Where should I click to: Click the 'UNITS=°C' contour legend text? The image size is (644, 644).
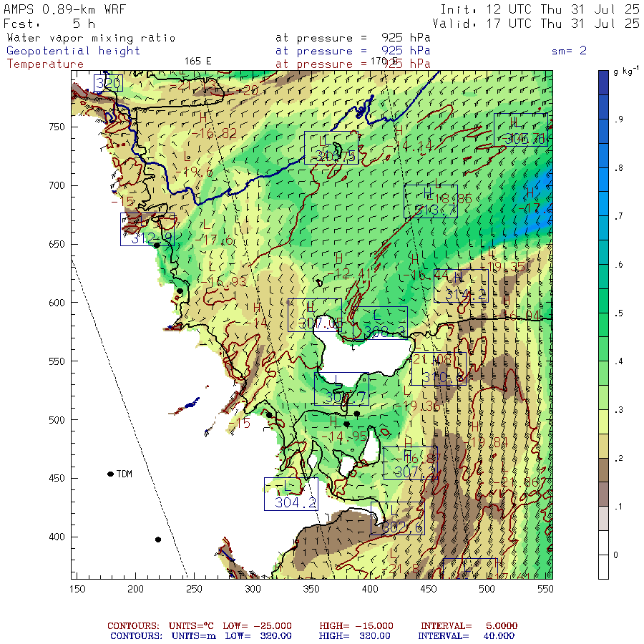coord(191,625)
